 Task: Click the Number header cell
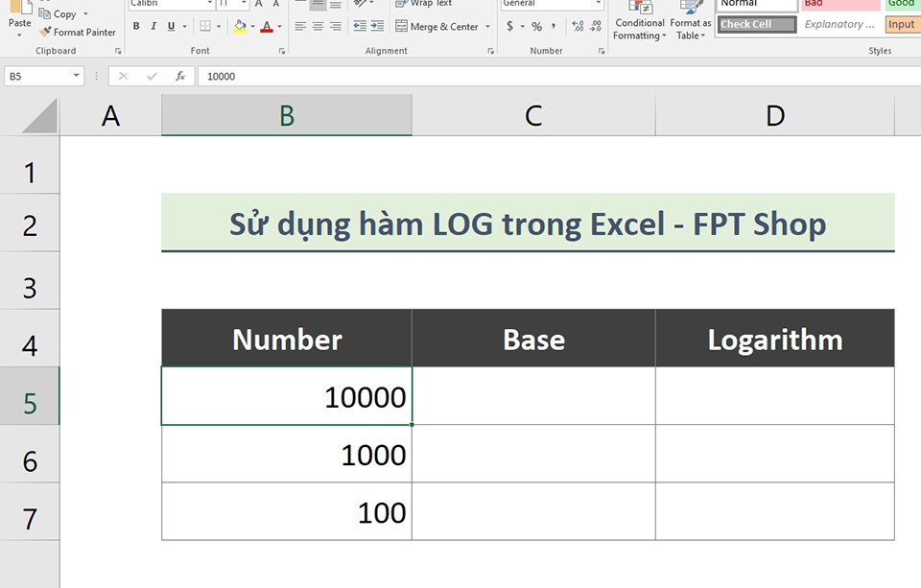[x=287, y=339]
